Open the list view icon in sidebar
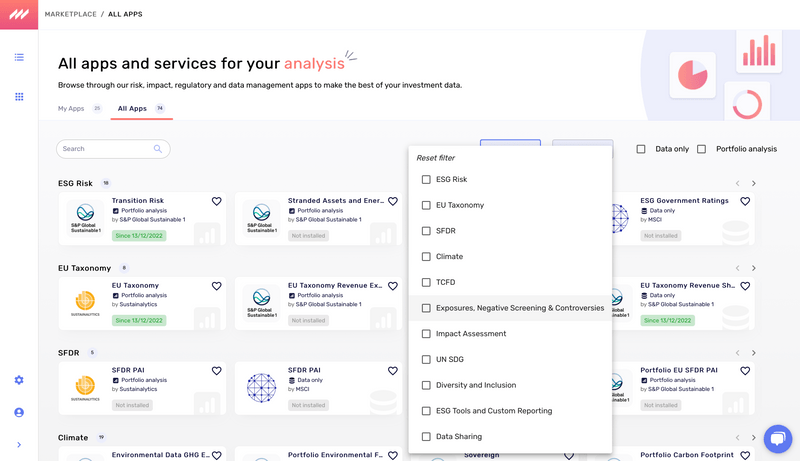Screen dimensions: 800x461 (x=19, y=57)
